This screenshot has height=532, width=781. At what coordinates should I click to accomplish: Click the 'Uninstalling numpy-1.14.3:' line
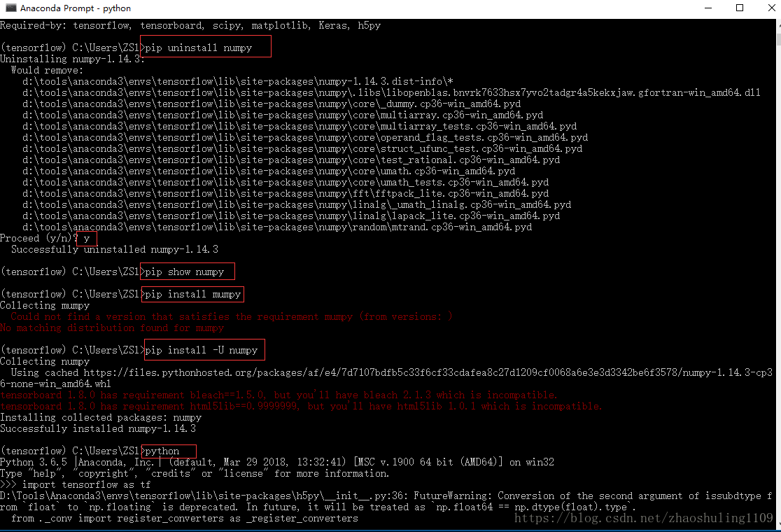[x=72, y=59]
